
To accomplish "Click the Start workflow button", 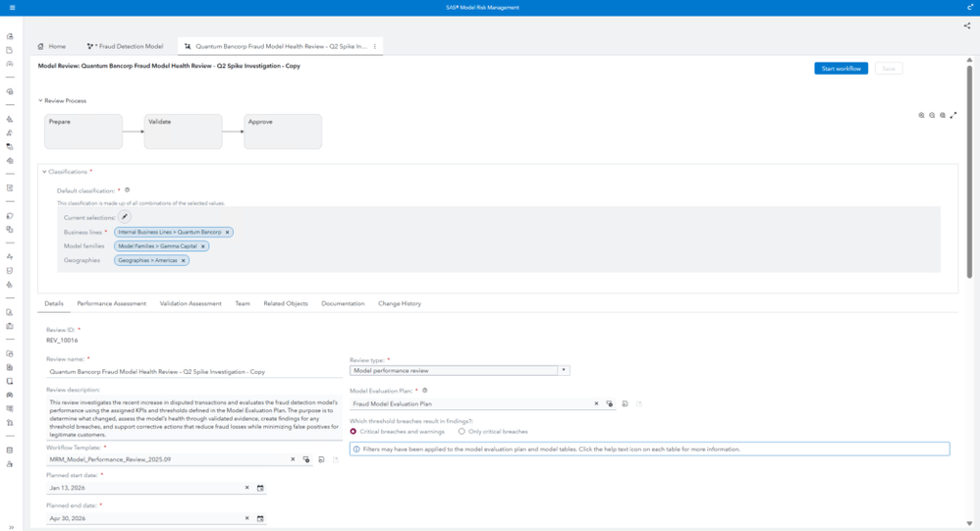I will click(x=841, y=69).
